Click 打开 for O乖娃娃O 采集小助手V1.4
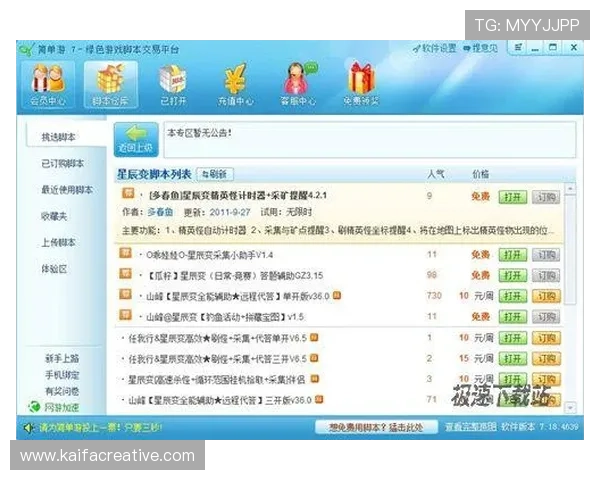 tap(513, 255)
